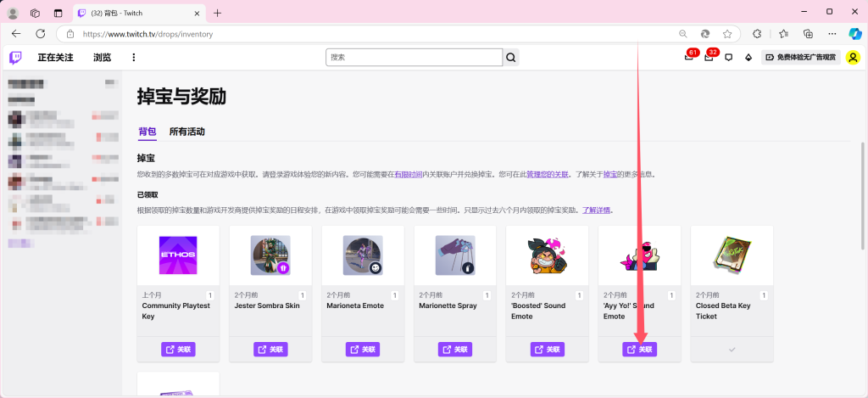Open the 了解详情 link
The width and height of the screenshot is (868, 398).
tap(596, 210)
